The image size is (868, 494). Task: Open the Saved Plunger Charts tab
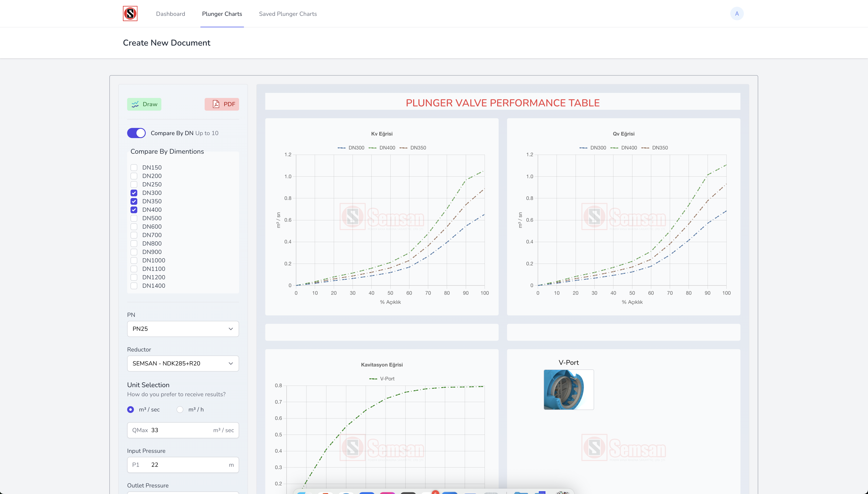[288, 14]
